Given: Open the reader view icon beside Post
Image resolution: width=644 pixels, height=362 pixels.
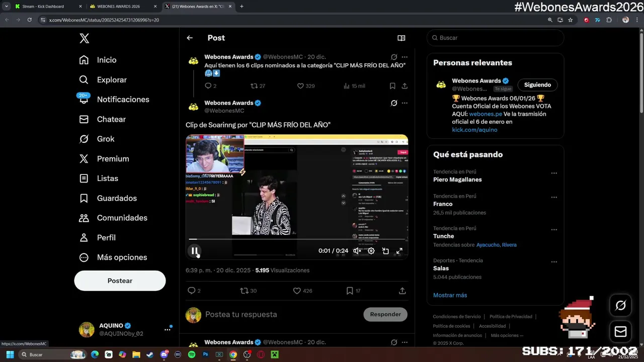Looking at the screenshot, I should click(401, 38).
